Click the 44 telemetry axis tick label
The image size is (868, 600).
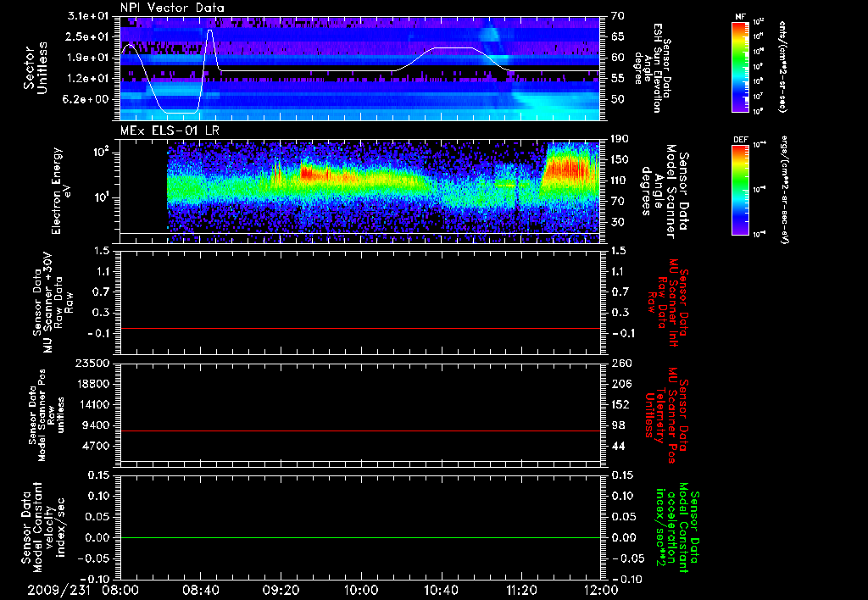618,446
